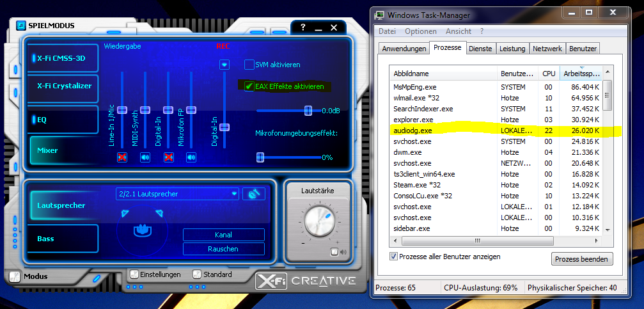Open the ? help menu in Task-Manager
This screenshot has width=644, height=309.
click(482, 31)
